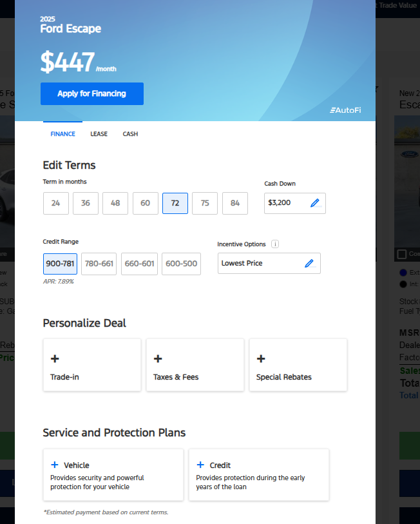Click the plus icon on Taxes & Fees
Viewport: 420px width, 524px height.
[x=158, y=359]
